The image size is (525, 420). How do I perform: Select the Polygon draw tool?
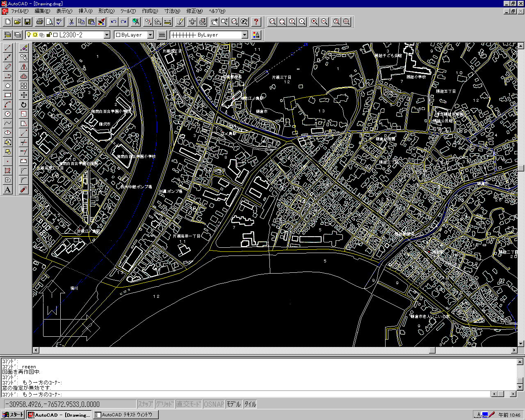pos(7,86)
